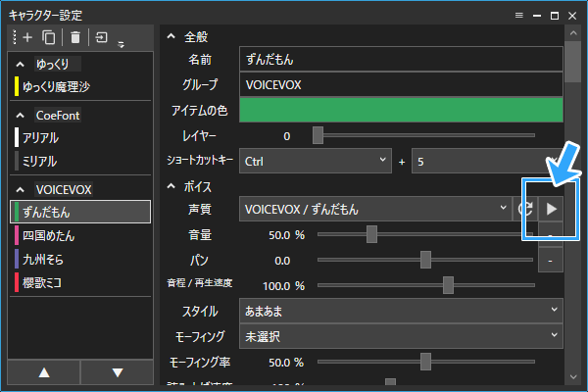Open the green アイテムの色 swatch
The image size is (588, 392).
pyautogui.click(x=401, y=110)
